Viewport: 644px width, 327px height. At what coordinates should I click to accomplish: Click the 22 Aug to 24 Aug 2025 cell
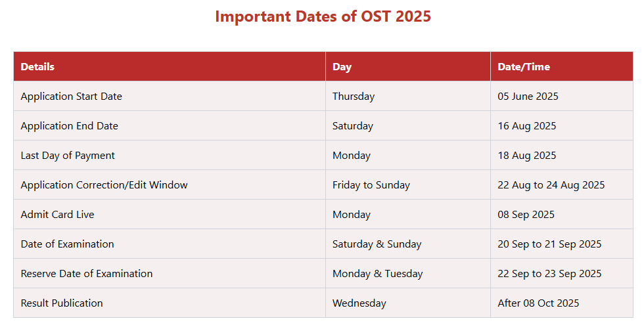click(x=551, y=185)
